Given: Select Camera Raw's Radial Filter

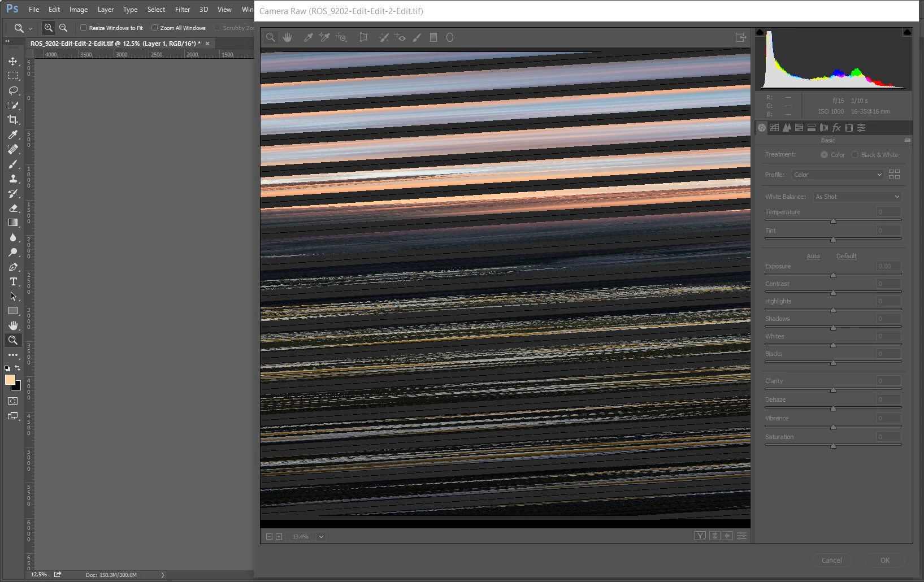Looking at the screenshot, I should [450, 37].
